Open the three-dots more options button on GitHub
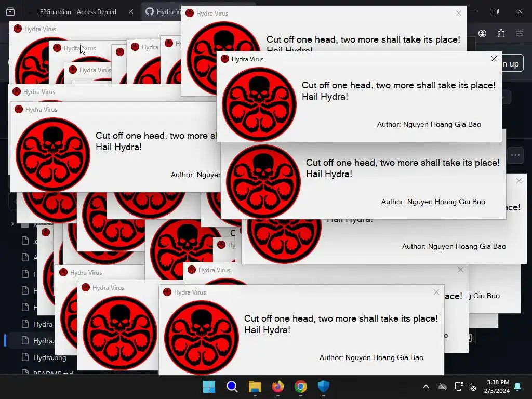532x399 pixels. pos(515,155)
